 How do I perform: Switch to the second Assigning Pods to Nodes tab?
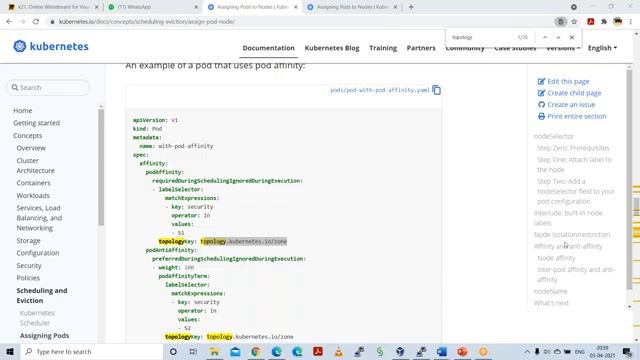pyautogui.click(x=351, y=7)
